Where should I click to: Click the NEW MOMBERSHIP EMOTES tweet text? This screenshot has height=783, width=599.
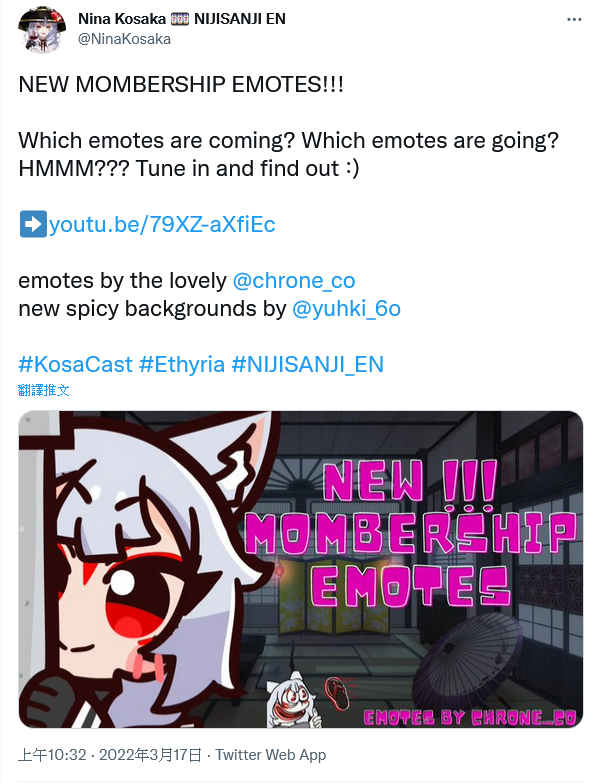point(181,84)
